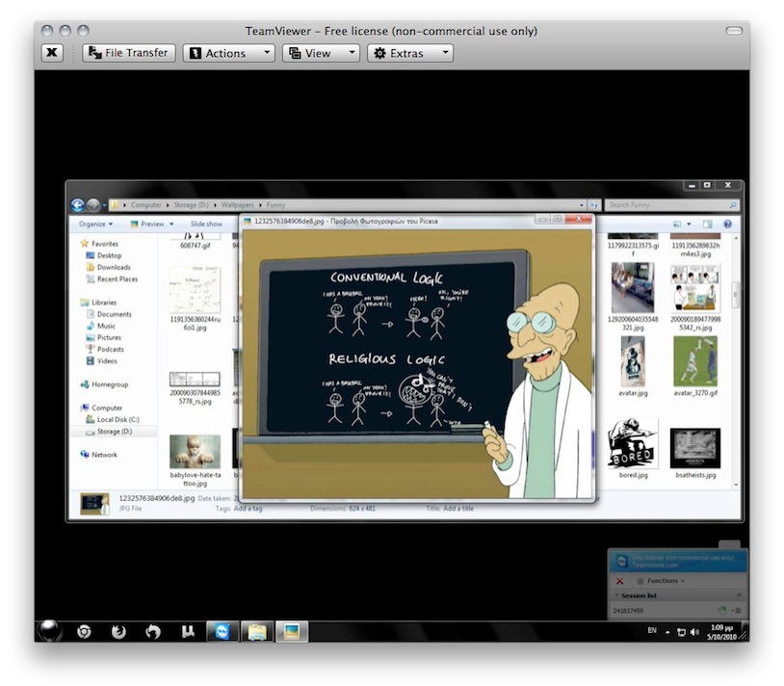Open the Actions dropdown menu
This screenshot has width=784, height=686.
pos(228,53)
